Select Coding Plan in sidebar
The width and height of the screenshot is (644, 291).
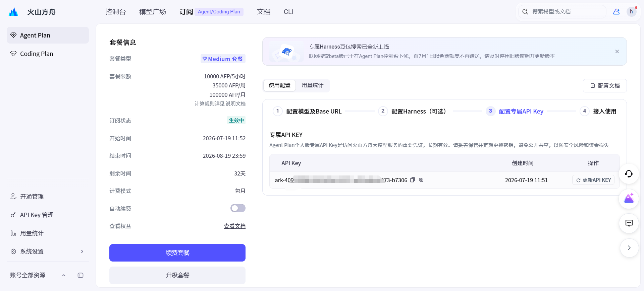click(48, 54)
